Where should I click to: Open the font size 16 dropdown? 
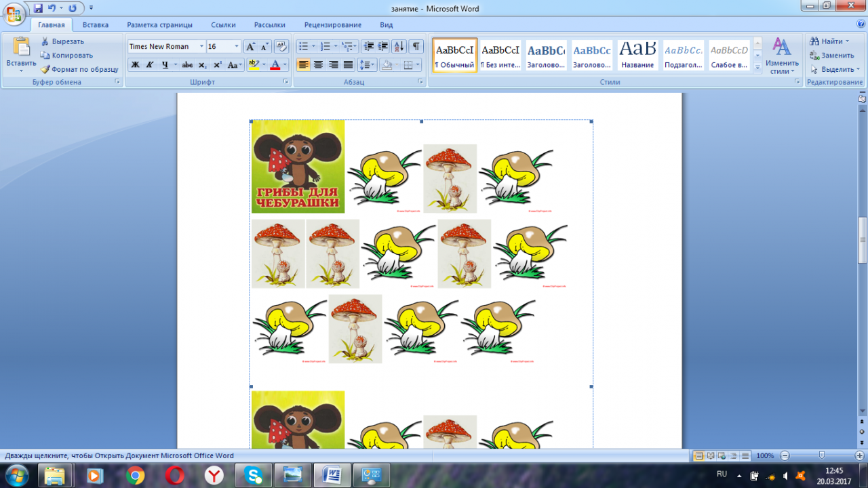(237, 46)
